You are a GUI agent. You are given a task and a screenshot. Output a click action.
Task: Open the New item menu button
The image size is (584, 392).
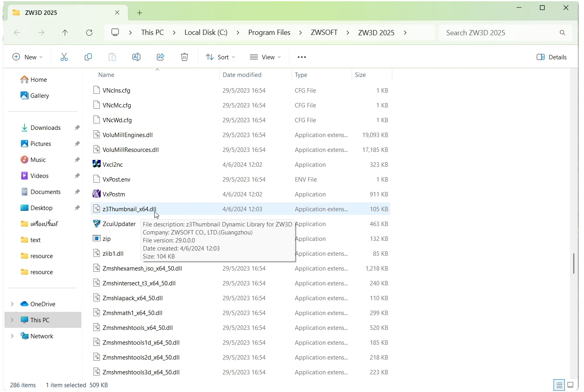pos(27,57)
